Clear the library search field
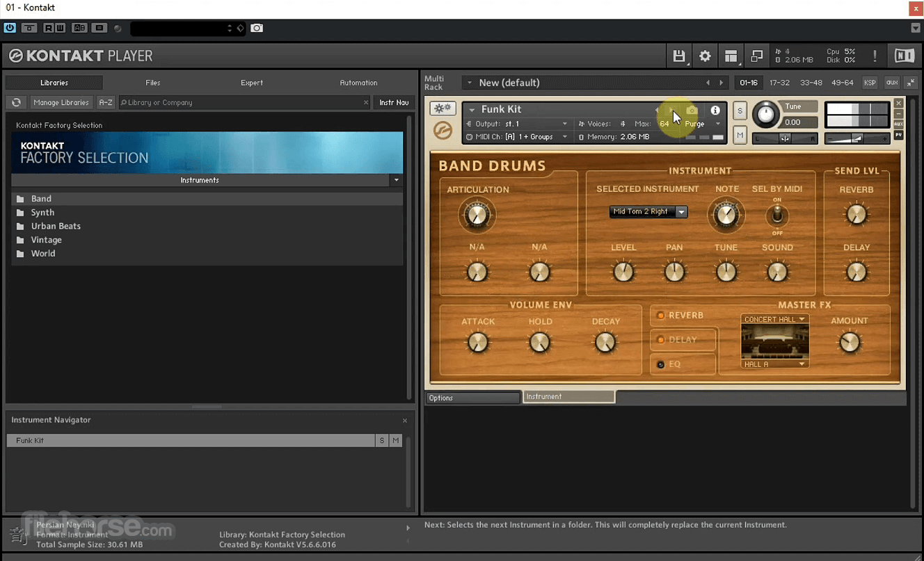Image resolution: width=924 pixels, height=561 pixels. coord(366,102)
